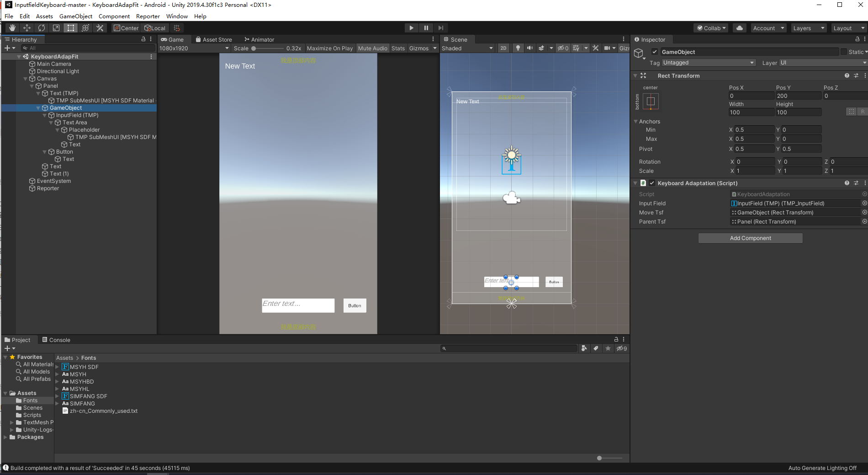
Task: Click the Add Component button
Action: pyautogui.click(x=750, y=238)
